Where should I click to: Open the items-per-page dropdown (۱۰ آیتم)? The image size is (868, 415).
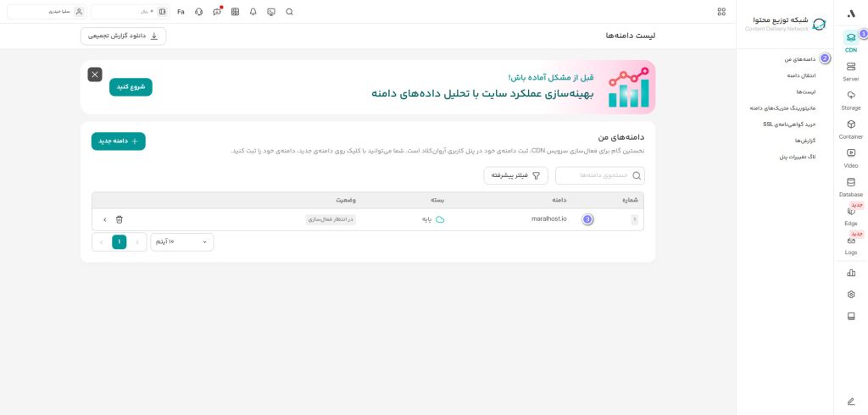182,242
